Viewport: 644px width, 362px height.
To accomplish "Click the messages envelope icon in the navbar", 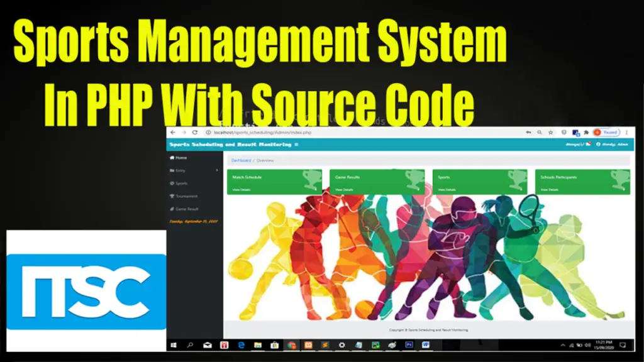I will (589, 143).
